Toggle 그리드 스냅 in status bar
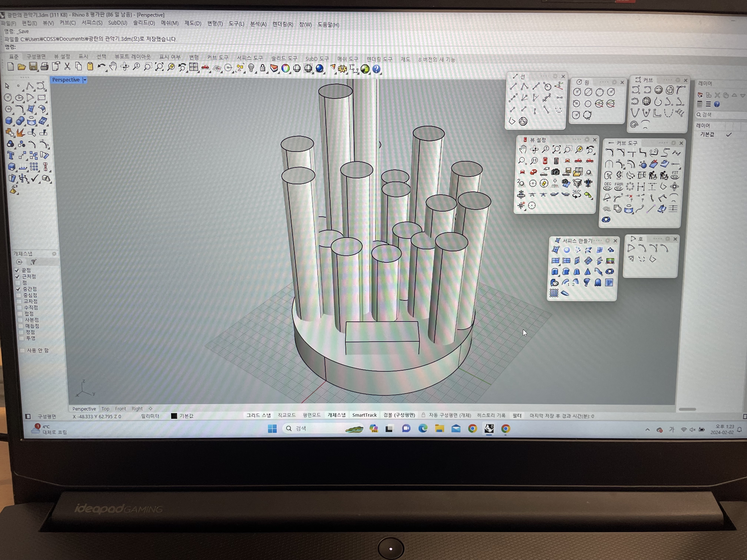This screenshot has width=747, height=560. [x=258, y=415]
